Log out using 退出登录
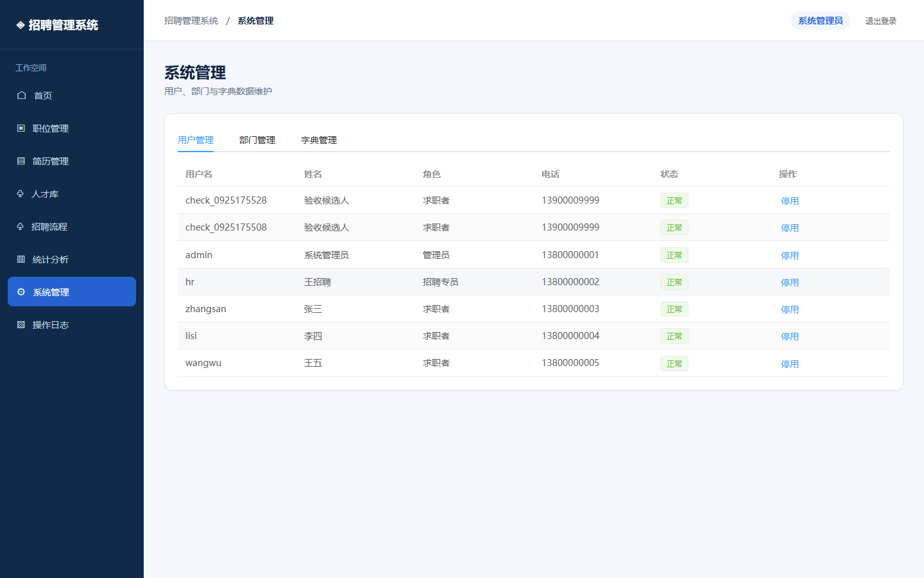 tap(881, 21)
